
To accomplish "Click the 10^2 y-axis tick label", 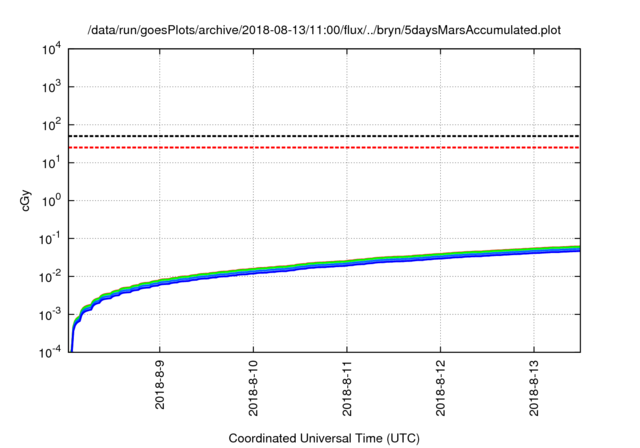I will [51, 125].
